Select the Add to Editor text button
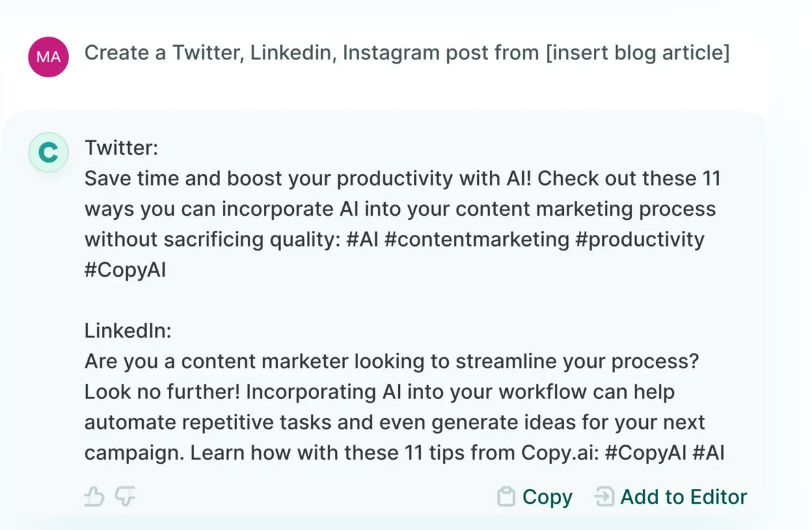This screenshot has width=812, height=530. coord(684,497)
